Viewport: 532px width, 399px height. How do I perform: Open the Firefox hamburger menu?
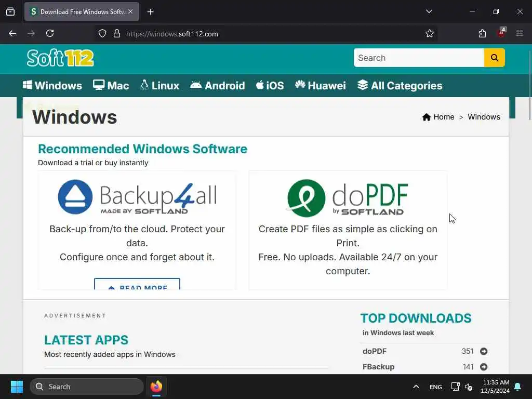click(520, 33)
